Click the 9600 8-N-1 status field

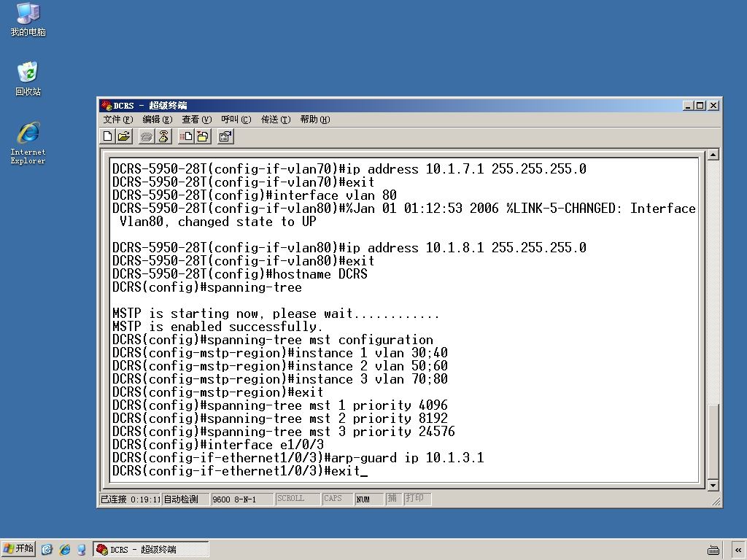tap(242, 499)
